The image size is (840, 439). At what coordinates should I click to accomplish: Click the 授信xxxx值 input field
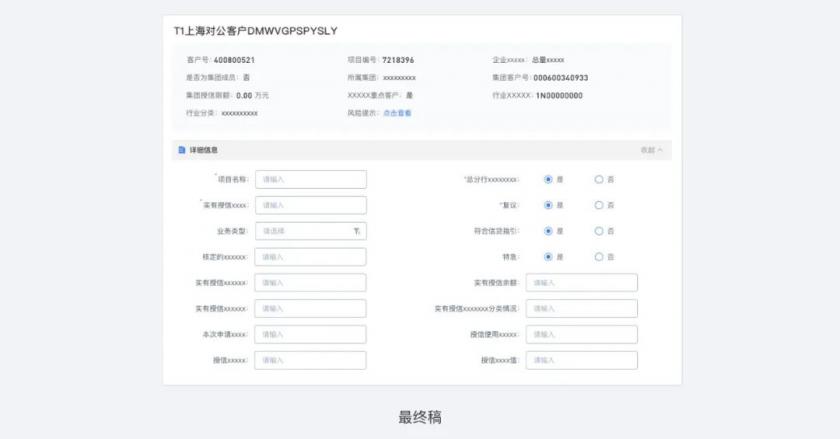tap(581, 360)
